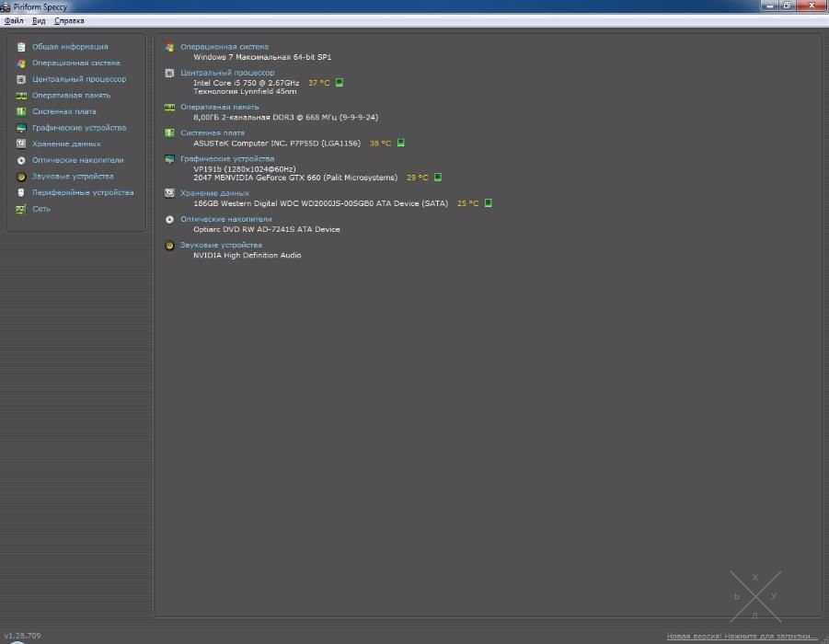
Task: Click Технология Lynnfield 45nm text
Action: click(x=245, y=91)
